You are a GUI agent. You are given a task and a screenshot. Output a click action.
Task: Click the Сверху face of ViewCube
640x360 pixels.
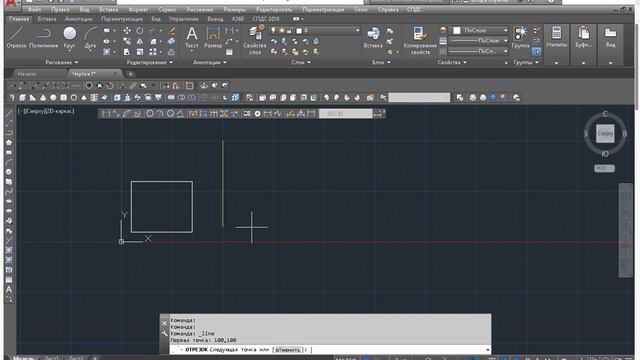coord(605,133)
